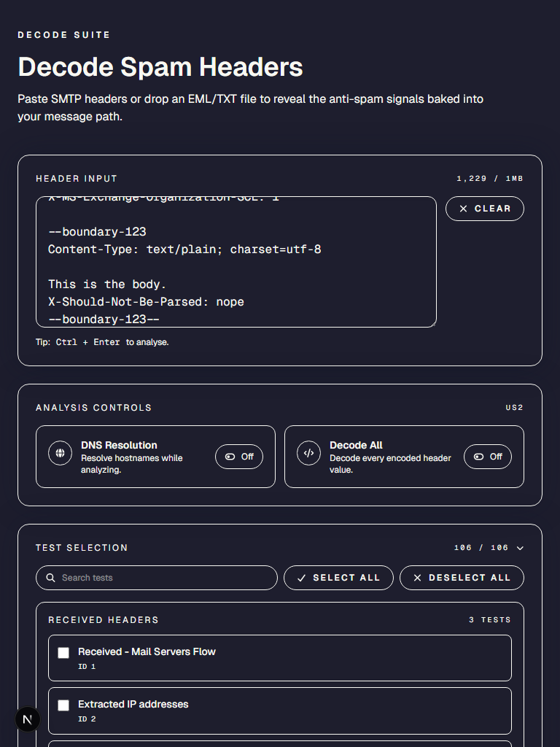Click the Next.js N logo badge
The width and height of the screenshot is (560, 747).
(28, 719)
